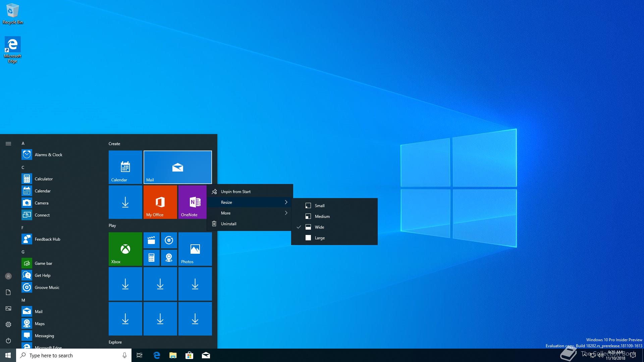Open Task View on taskbar
Screen dimensions: 644x362
click(140, 355)
